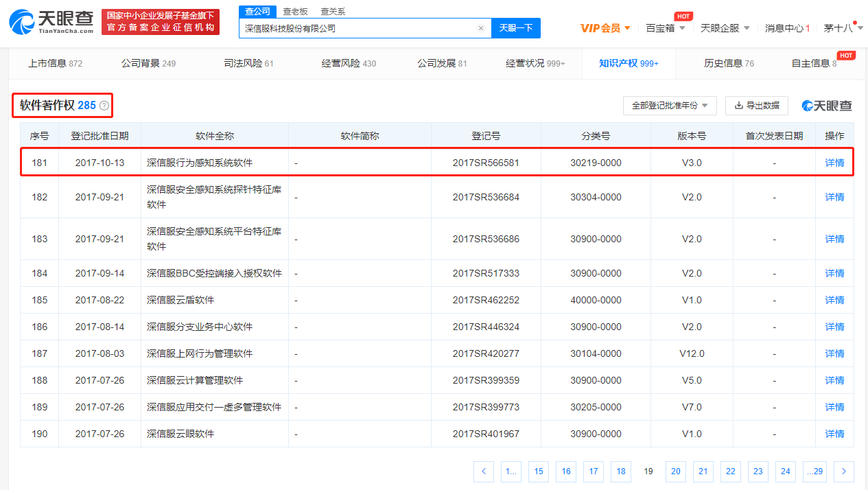Viewport: 868px width, 490px height.
Task: Open the 茅十八 user menu
Action: [843, 28]
